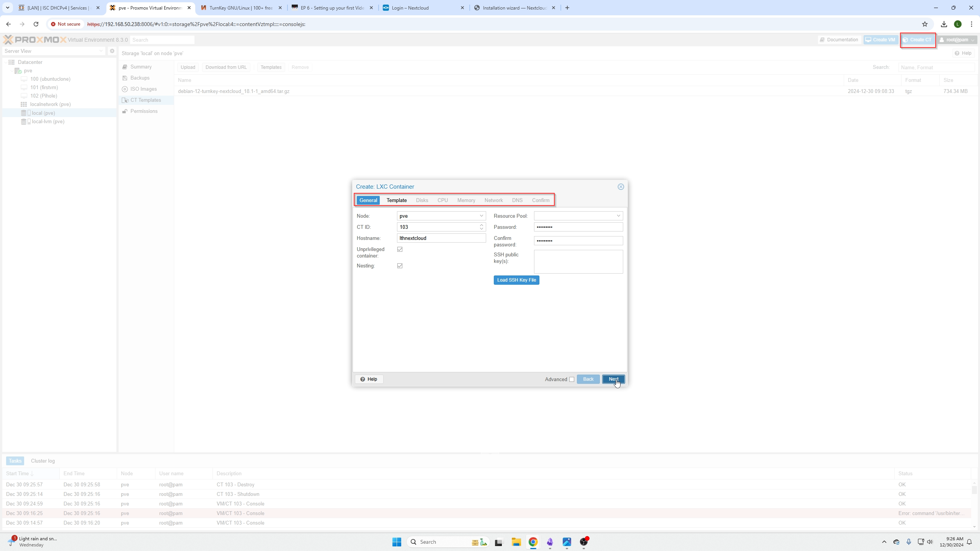The width and height of the screenshot is (980, 551).
Task: Click the Load SSH Key File button
Action: [x=516, y=280]
